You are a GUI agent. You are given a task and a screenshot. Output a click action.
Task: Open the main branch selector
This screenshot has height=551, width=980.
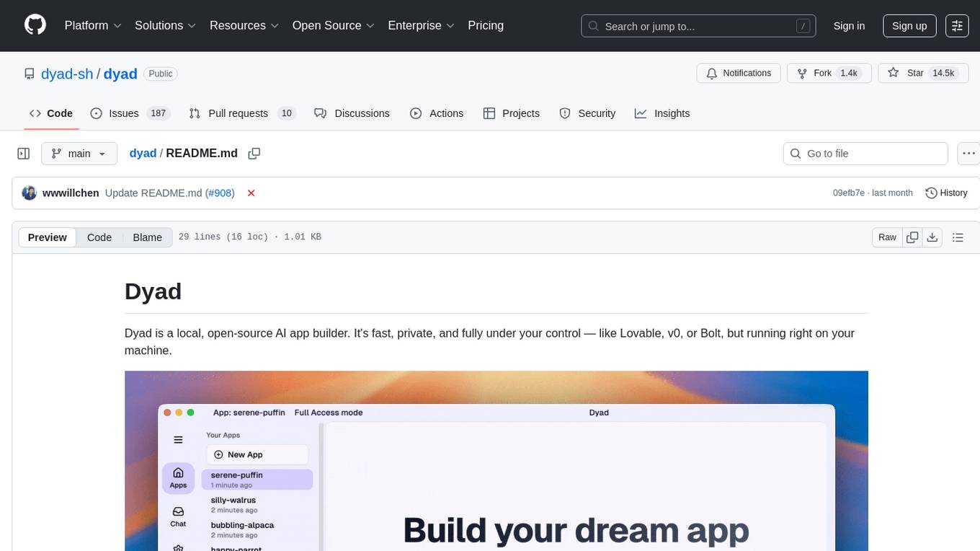tap(79, 154)
